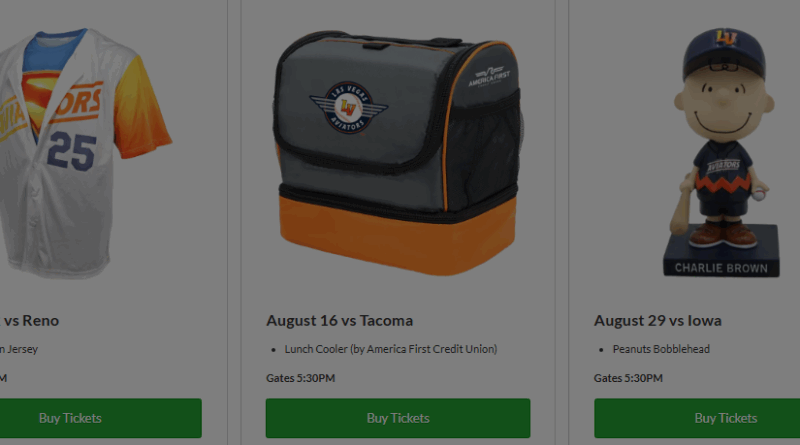800x445 pixels.
Task: Select the August 29 vs Iowa heading
Action: click(658, 320)
